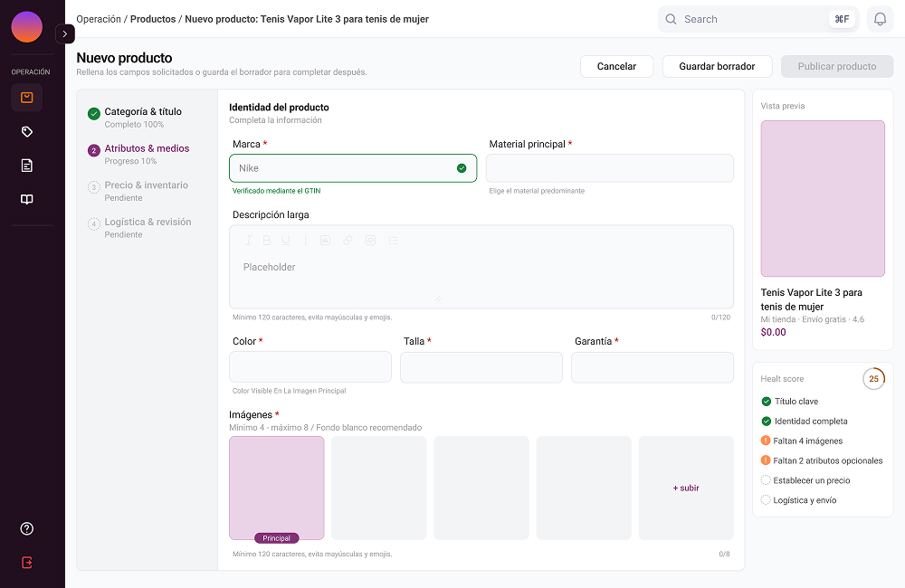Open the document icon in the sidebar
905x588 pixels.
point(26,166)
